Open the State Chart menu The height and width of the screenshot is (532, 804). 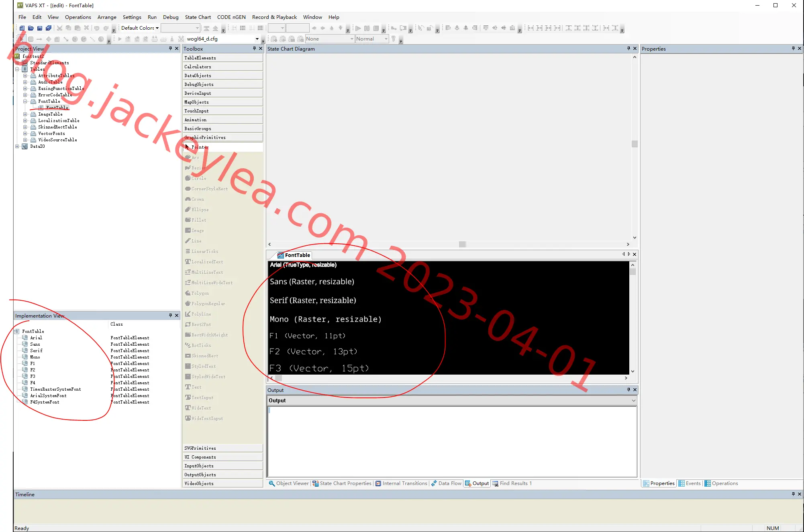(x=198, y=17)
